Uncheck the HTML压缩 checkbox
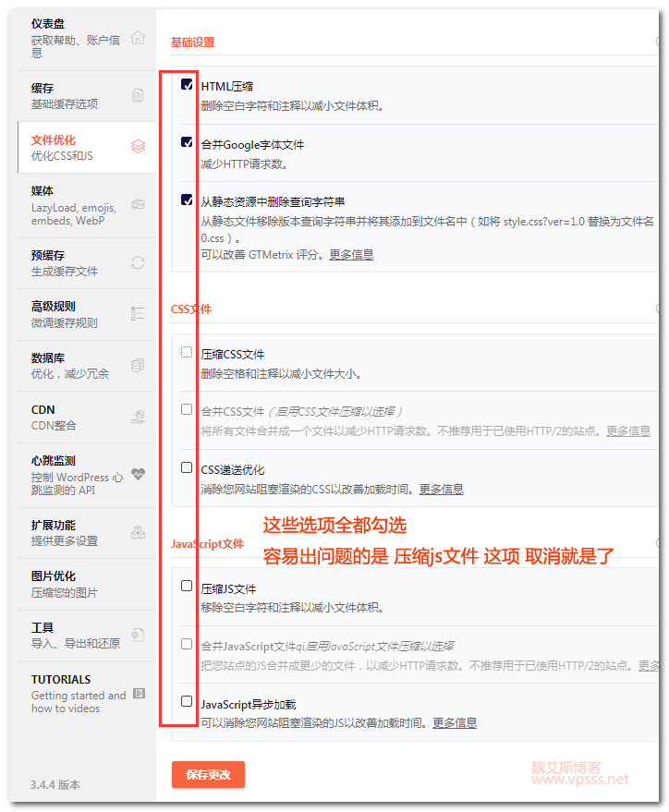 (x=187, y=84)
